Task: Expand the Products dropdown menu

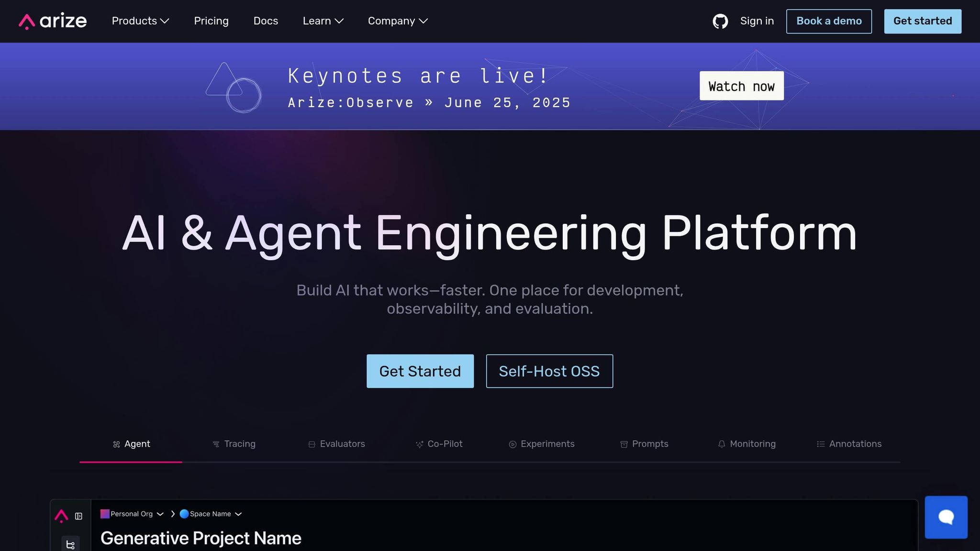Action: (x=140, y=21)
